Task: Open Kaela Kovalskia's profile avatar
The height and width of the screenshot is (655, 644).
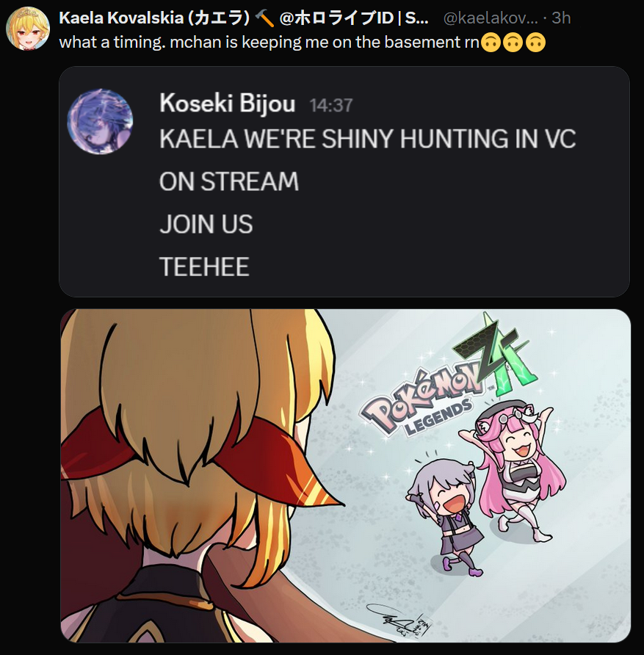Action: coord(28,29)
